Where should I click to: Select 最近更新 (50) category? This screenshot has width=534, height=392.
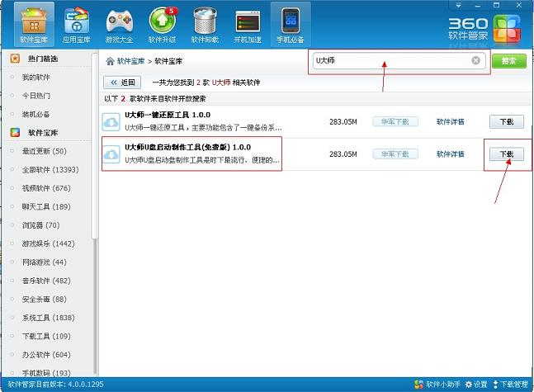45,151
